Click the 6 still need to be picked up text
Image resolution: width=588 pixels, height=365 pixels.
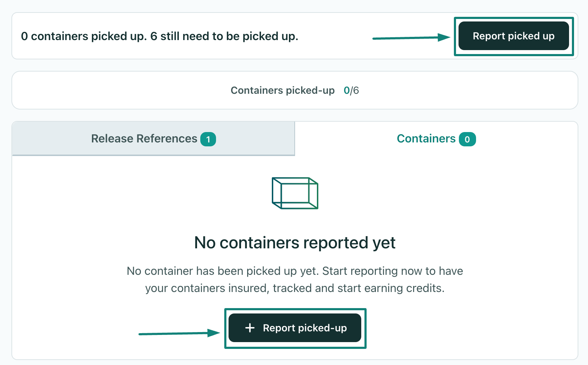click(224, 36)
